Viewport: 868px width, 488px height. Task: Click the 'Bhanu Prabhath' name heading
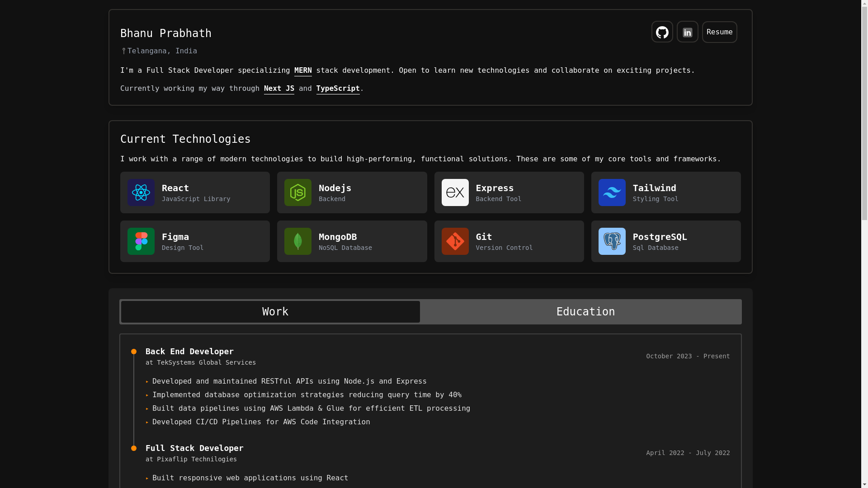tap(165, 33)
